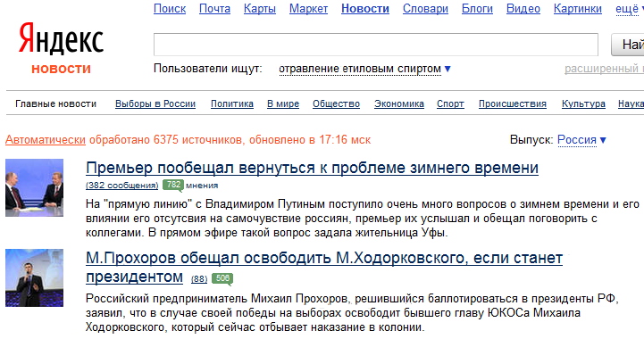This screenshot has width=644, height=339.
Task: Switch to Экономика category
Action: [x=398, y=103]
